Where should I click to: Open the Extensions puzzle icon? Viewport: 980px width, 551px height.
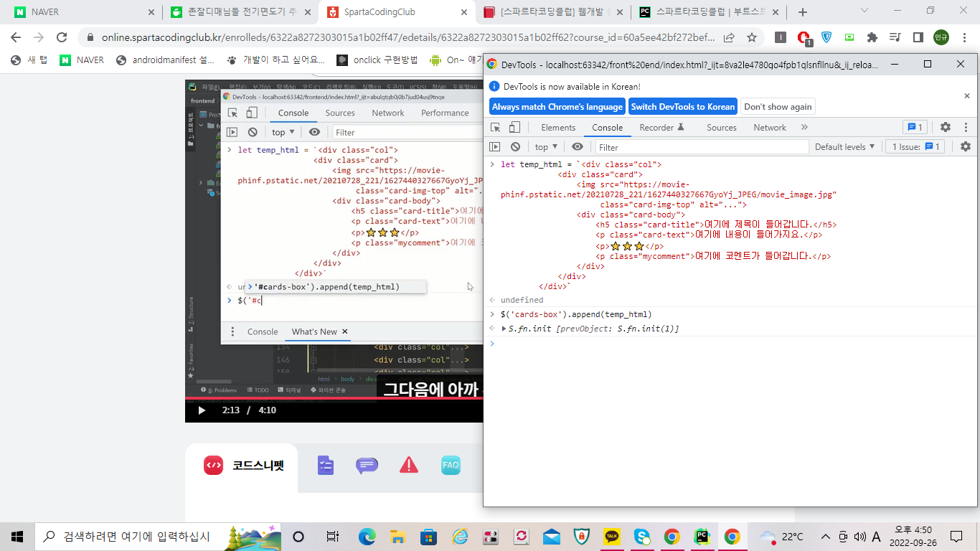[872, 37]
